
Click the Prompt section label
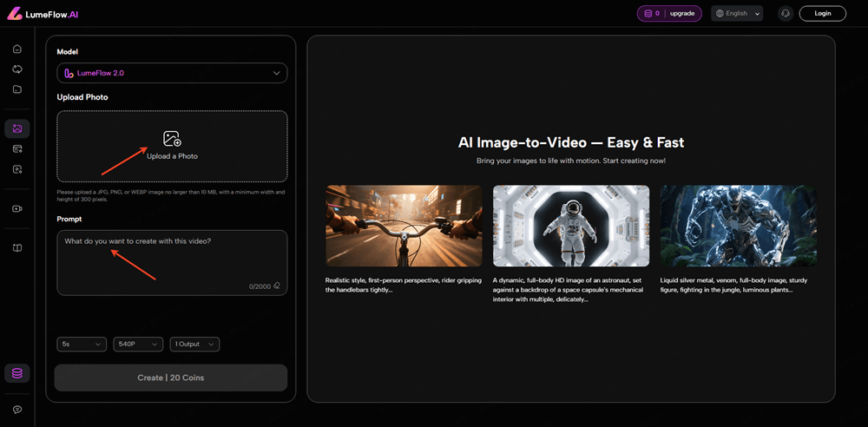coord(69,219)
